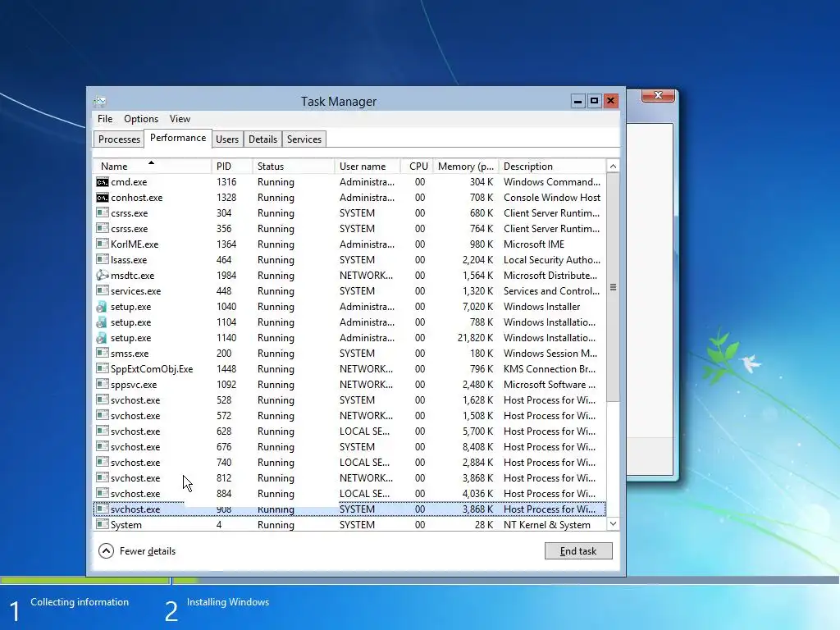Switch to the Performance tab
The height and width of the screenshot is (630, 840).
tap(178, 138)
